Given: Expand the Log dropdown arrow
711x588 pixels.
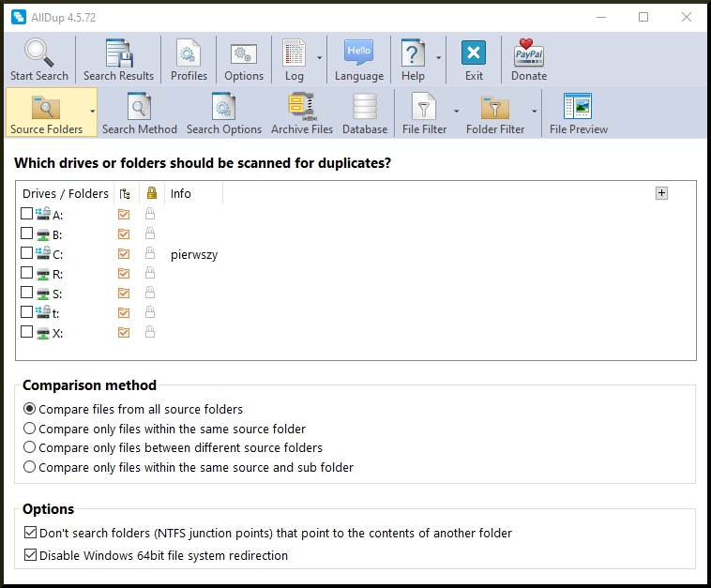Looking at the screenshot, I should pos(320,58).
